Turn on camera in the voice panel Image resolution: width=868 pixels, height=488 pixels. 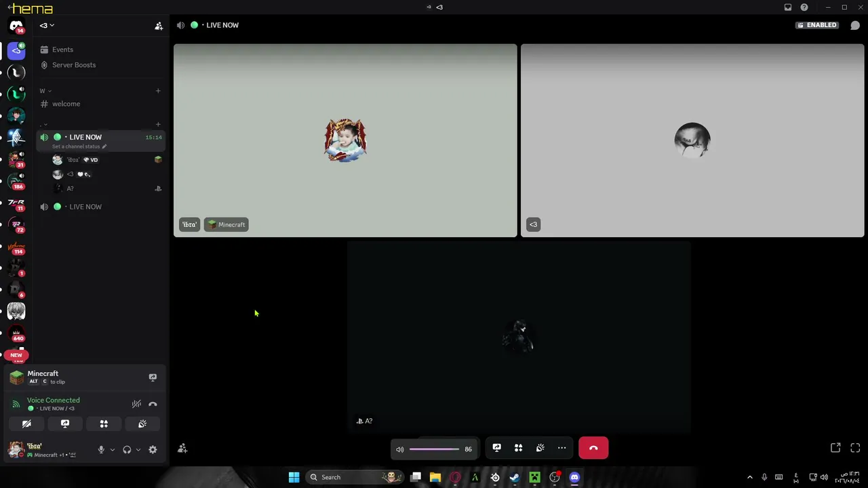click(26, 424)
